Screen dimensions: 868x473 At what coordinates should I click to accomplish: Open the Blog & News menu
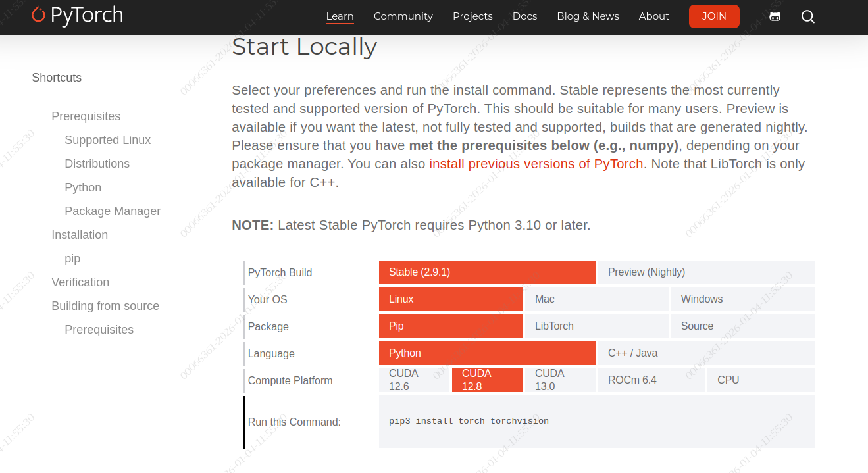588,16
